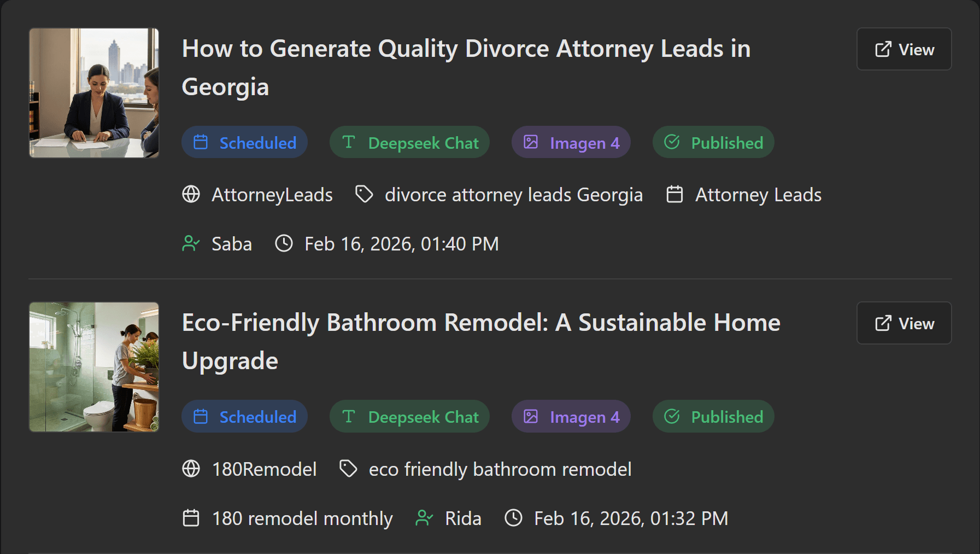The width and height of the screenshot is (980, 554).
Task: Select the Imagen 4 badge on the second post
Action: (571, 416)
